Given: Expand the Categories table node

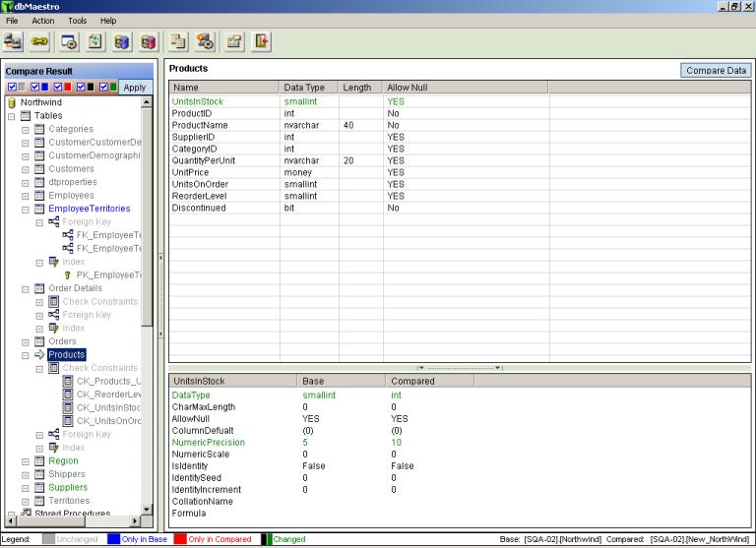Looking at the screenshot, I should click(x=26, y=130).
